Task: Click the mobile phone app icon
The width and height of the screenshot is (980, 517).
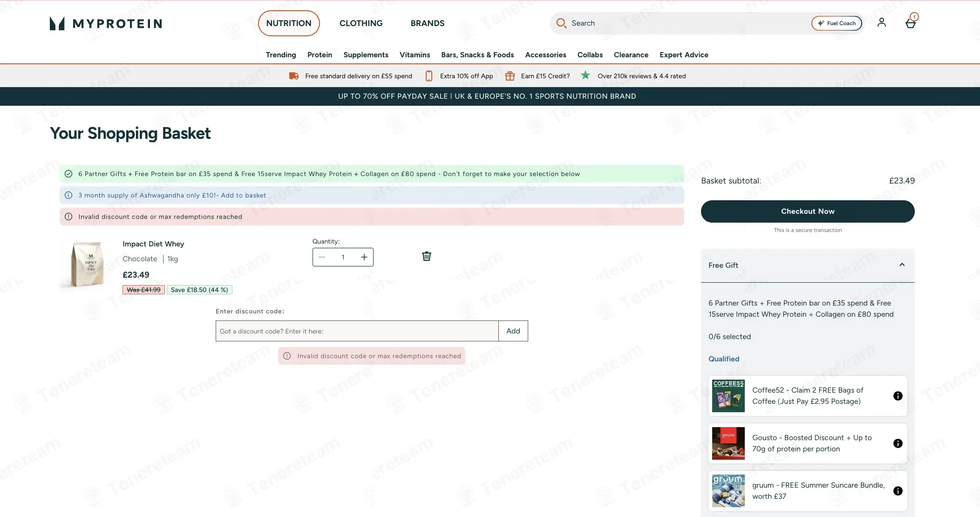Action: click(x=429, y=76)
